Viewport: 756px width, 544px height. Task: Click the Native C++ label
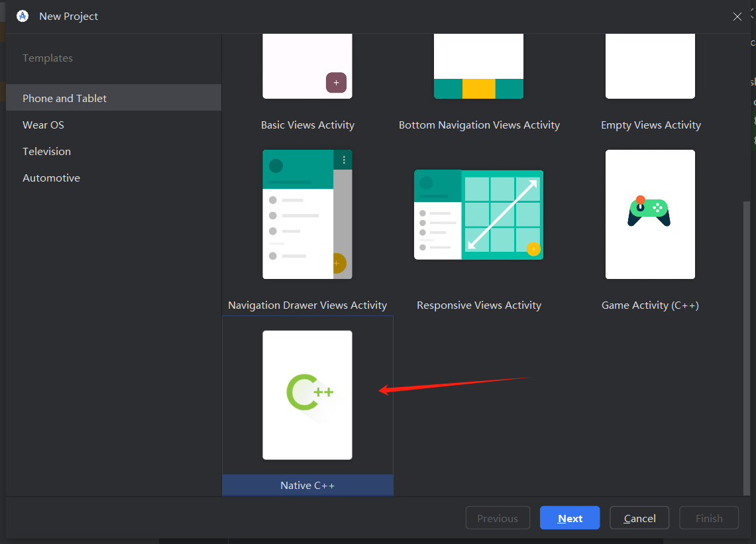307,485
